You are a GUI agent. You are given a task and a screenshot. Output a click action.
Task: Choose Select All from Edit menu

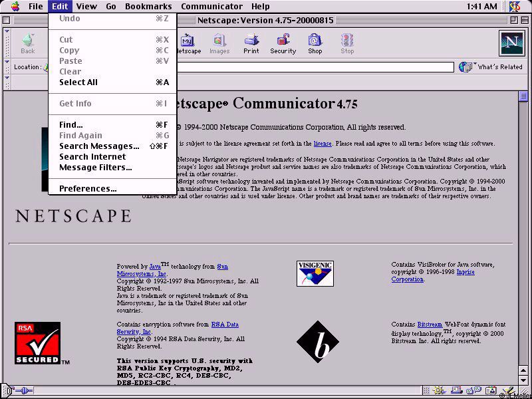[112, 82]
